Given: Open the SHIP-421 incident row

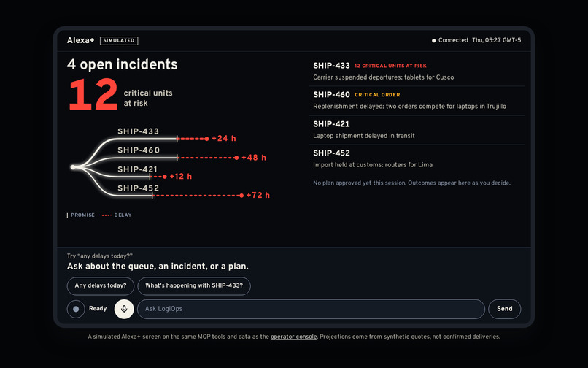Looking at the screenshot, I should pyautogui.click(x=417, y=130).
